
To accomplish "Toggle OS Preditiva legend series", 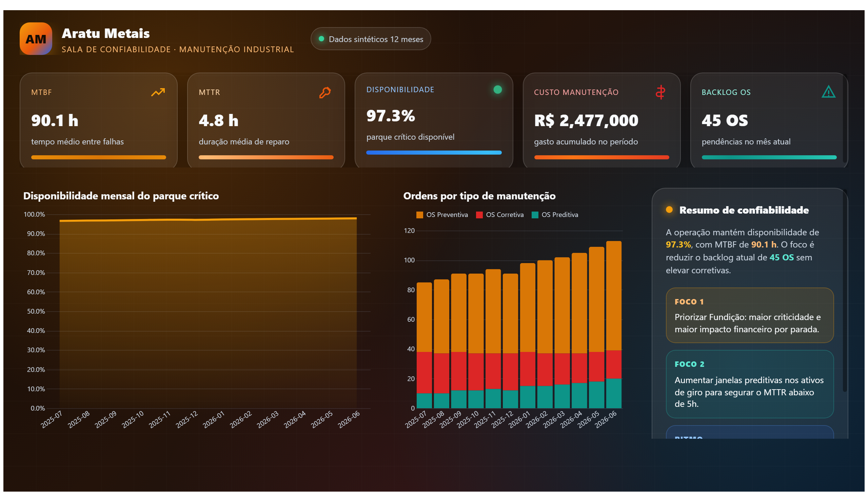I will pos(554,215).
